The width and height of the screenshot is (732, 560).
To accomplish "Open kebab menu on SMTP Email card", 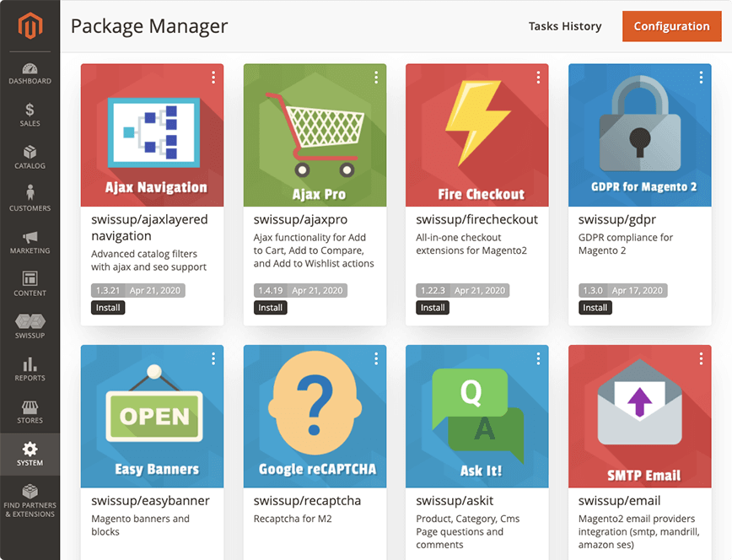I will click(x=701, y=358).
